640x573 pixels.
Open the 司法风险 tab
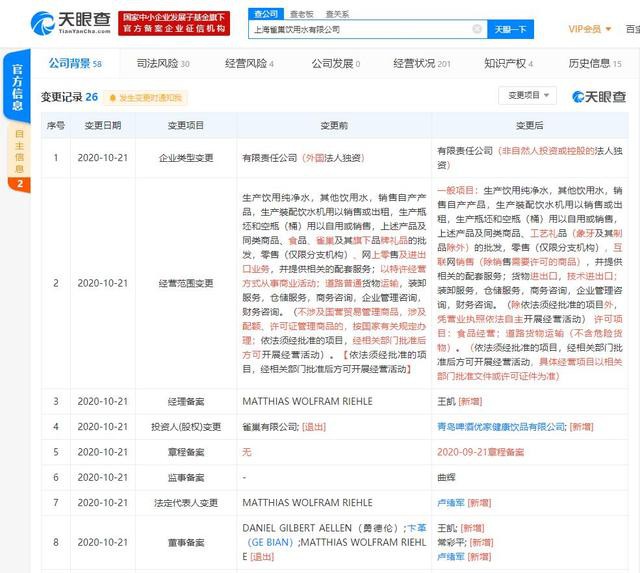162,63
